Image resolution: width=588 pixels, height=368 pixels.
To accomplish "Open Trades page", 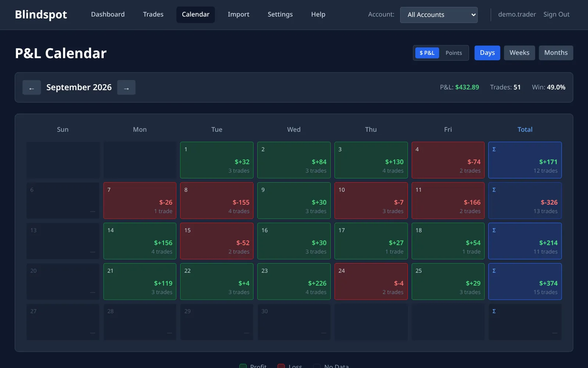I will [x=153, y=15].
